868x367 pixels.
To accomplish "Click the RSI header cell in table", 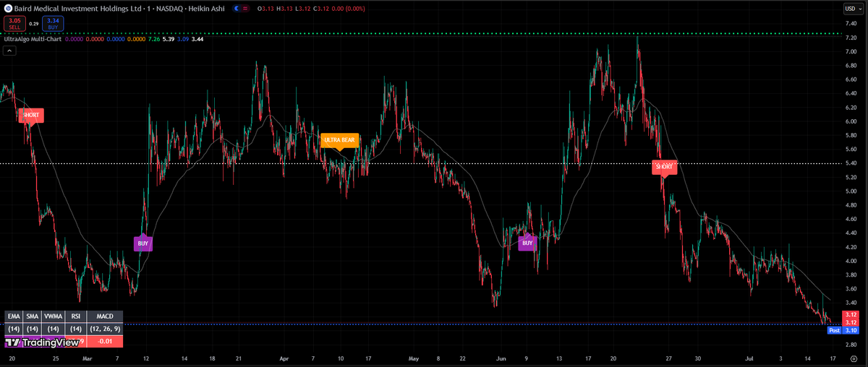I will click(x=76, y=316).
